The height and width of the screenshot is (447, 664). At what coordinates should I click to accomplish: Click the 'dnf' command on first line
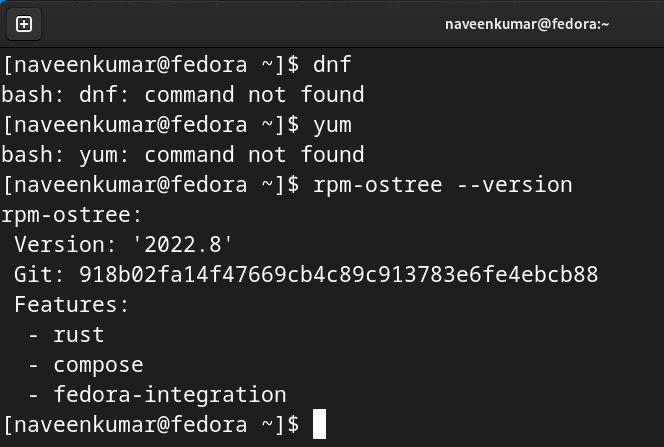[332, 65]
